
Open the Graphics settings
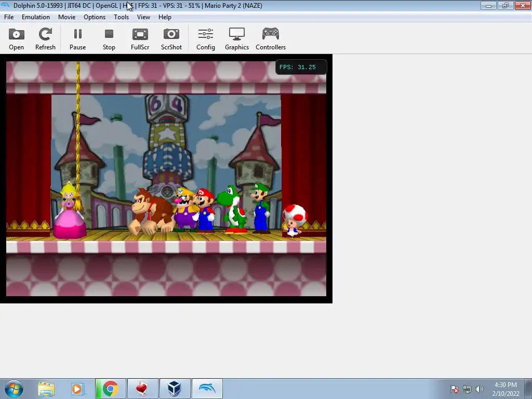[x=237, y=39]
